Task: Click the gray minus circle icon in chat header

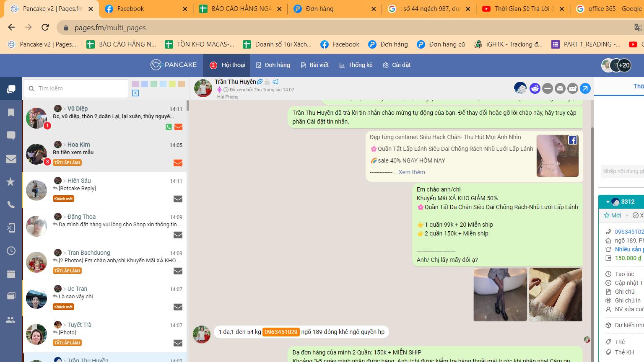Action: (x=547, y=88)
